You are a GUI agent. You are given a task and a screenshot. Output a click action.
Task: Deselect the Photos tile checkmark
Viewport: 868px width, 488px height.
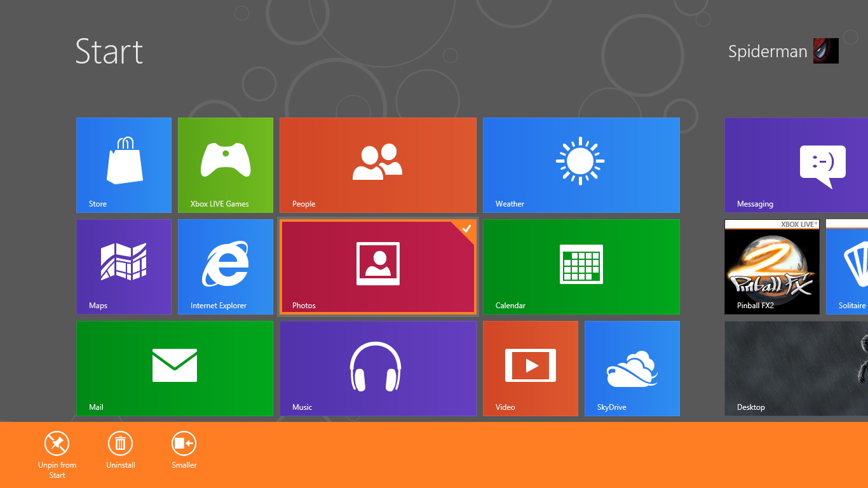466,229
